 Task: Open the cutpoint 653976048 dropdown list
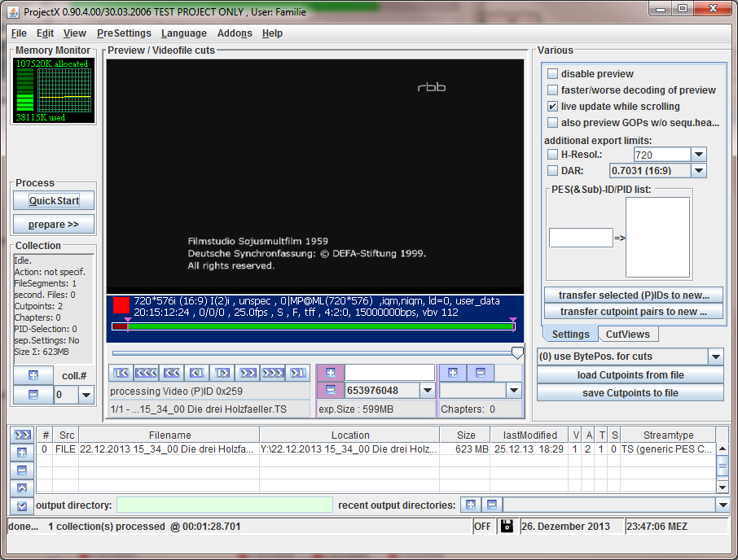(428, 391)
